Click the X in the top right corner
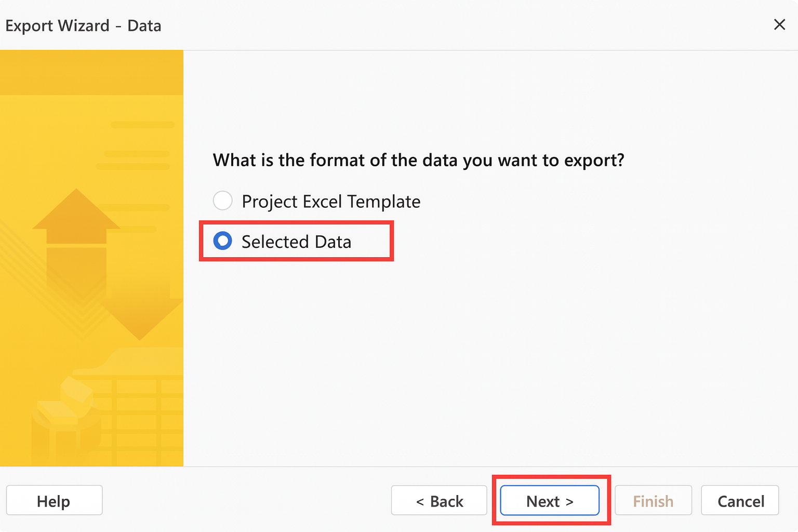Screen dimensions: 798x532 pyautogui.click(x=779, y=24)
